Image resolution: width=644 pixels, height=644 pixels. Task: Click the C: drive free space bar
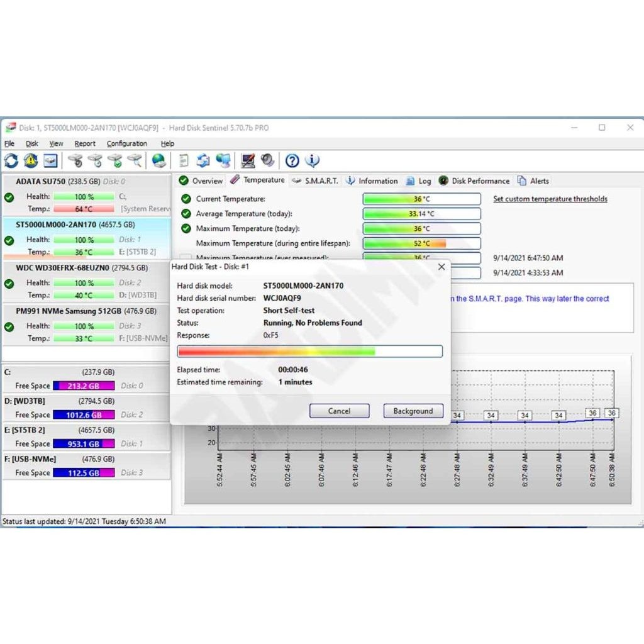(84, 386)
